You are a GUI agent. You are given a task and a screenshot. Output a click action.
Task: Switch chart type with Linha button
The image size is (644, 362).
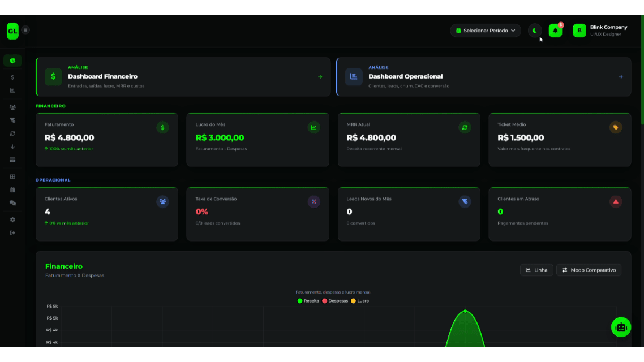(536, 270)
